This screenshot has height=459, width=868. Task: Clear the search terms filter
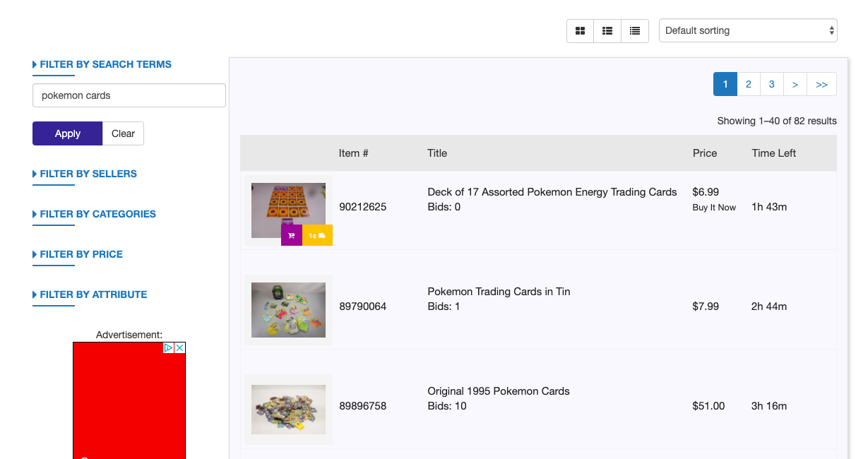tap(123, 133)
